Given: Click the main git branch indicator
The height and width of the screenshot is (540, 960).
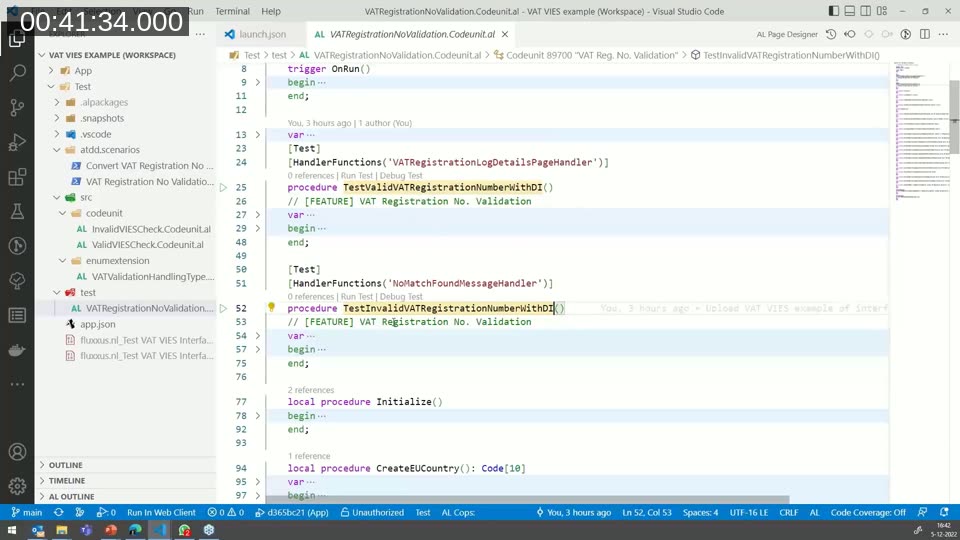Looking at the screenshot, I should click(27, 512).
